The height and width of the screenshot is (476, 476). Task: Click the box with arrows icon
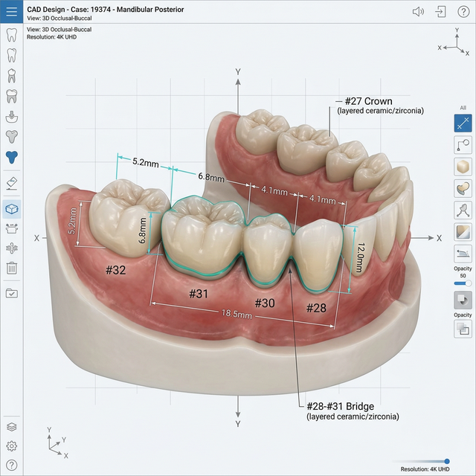click(x=12, y=228)
